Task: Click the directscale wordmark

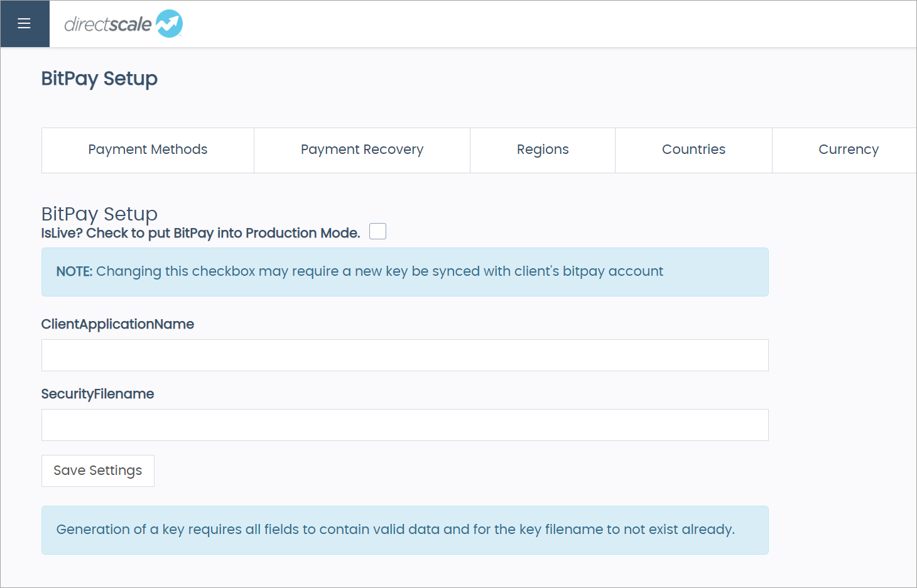Action: tap(107, 23)
